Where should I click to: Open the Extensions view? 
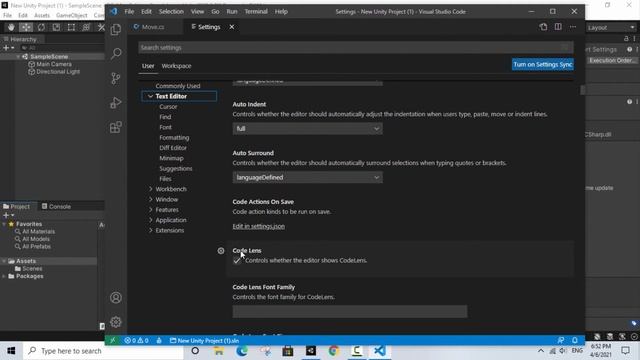pos(116,127)
